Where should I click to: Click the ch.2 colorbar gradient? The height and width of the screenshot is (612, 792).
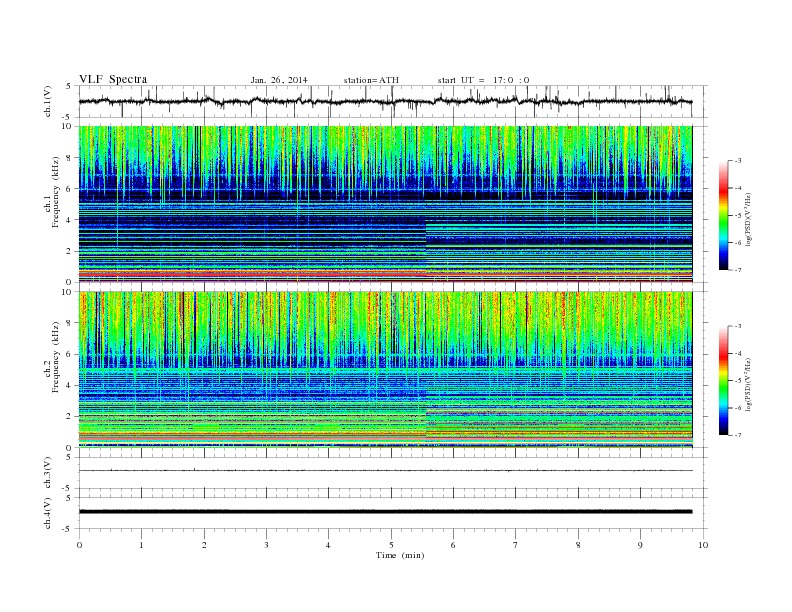(x=723, y=380)
